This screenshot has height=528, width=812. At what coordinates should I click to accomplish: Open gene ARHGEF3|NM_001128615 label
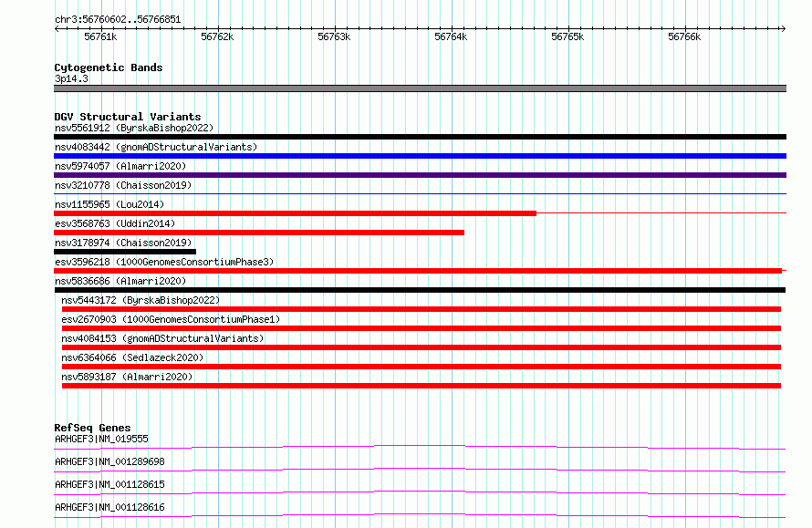click(x=109, y=484)
